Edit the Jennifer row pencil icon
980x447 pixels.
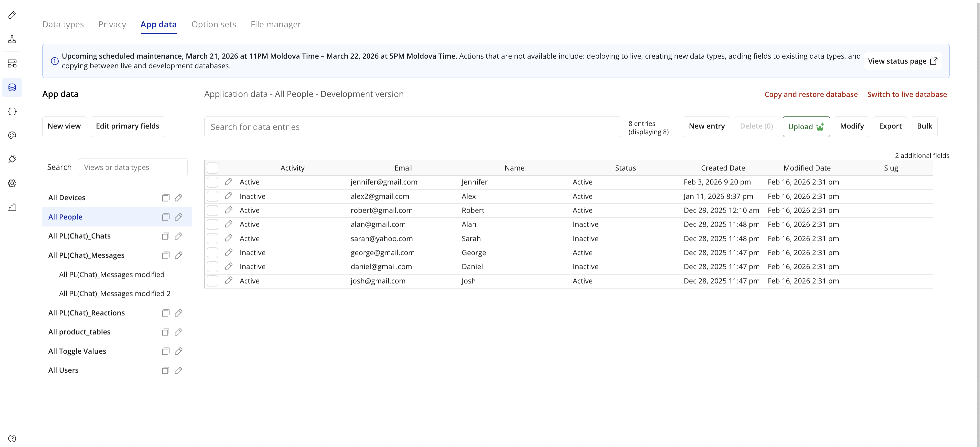point(228,182)
